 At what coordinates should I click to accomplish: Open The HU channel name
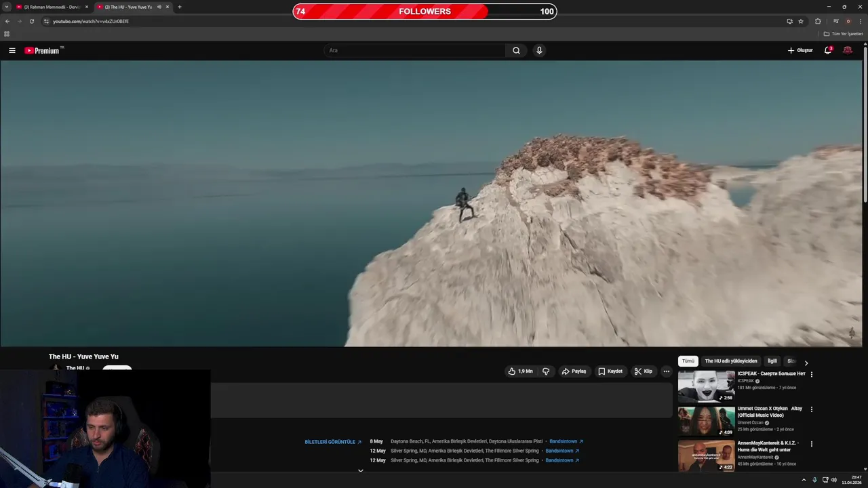click(75, 368)
